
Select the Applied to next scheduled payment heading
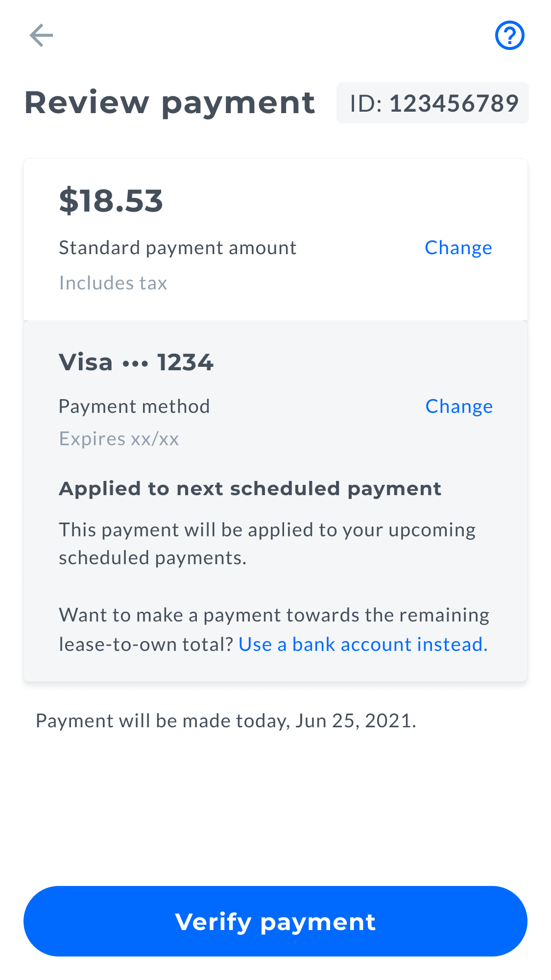(250, 489)
